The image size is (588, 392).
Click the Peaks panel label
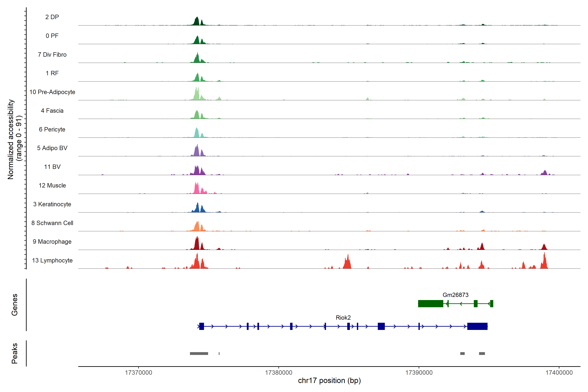(15, 353)
